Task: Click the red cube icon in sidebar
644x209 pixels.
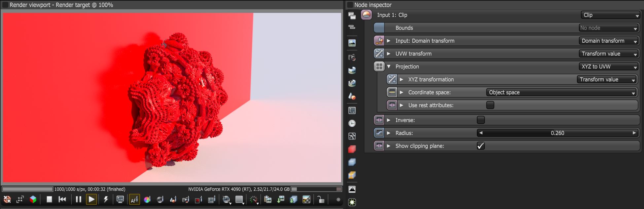Action: pyautogui.click(x=352, y=149)
